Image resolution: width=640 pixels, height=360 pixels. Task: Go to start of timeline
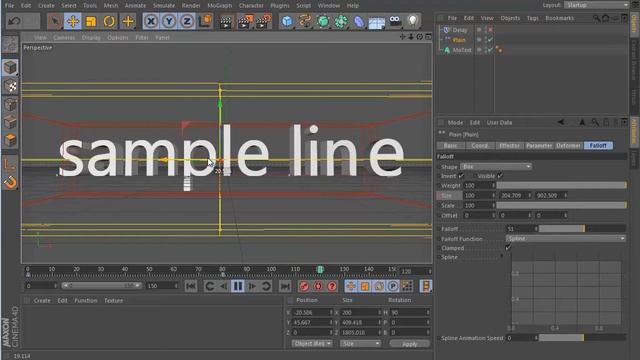coord(191,286)
